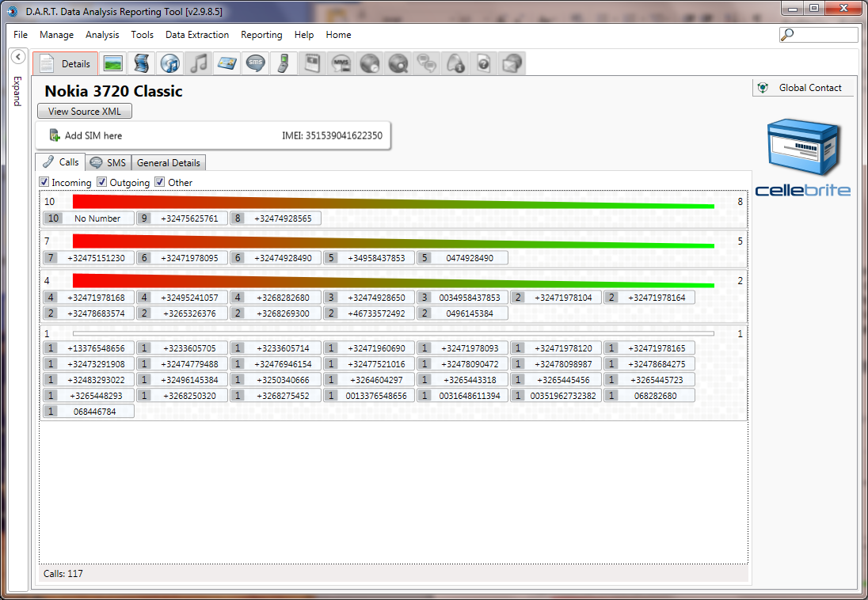
Task: Open the MMS icon tab
Action: [341, 63]
